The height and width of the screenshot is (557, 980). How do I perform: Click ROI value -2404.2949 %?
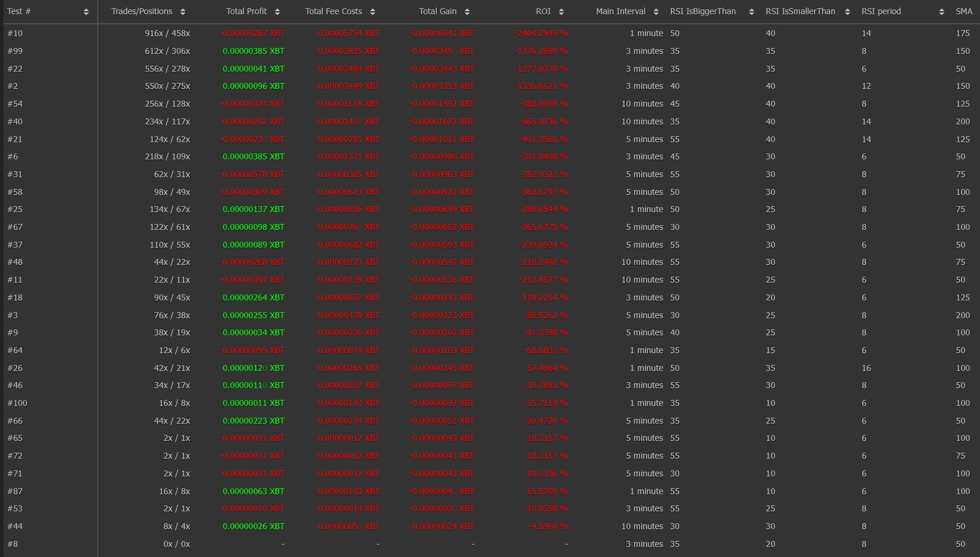(541, 33)
